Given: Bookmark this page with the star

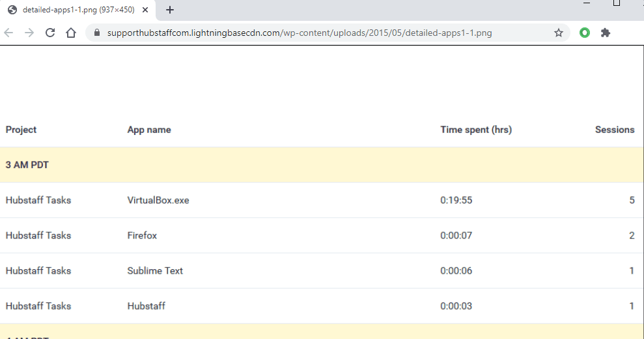Looking at the screenshot, I should pyautogui.click(x=559, y=33).
